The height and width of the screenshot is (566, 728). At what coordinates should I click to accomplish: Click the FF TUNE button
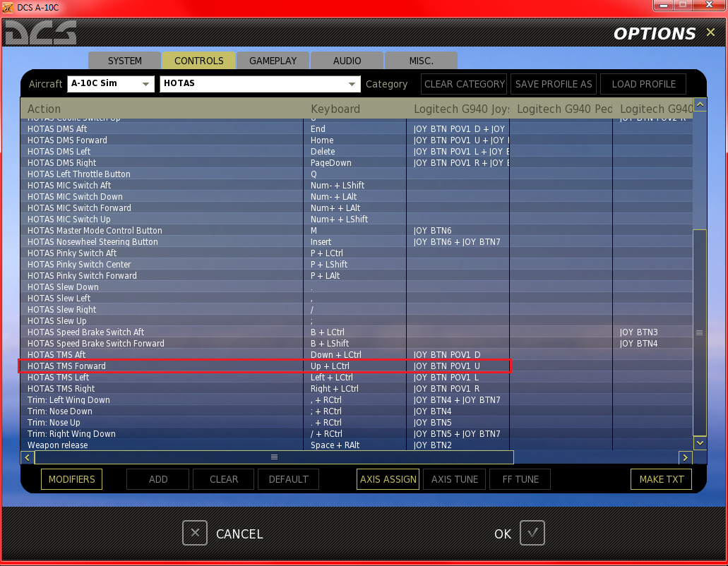click(520, 479)
